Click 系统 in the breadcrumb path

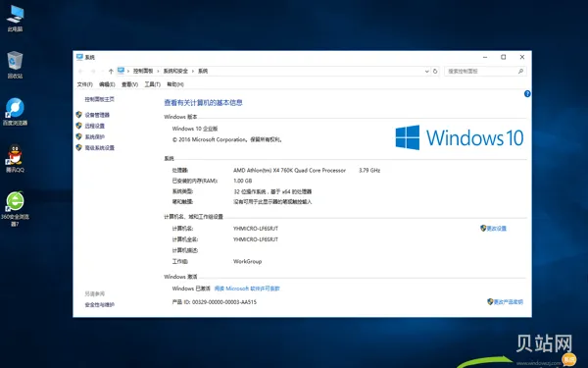click(203, 71)
